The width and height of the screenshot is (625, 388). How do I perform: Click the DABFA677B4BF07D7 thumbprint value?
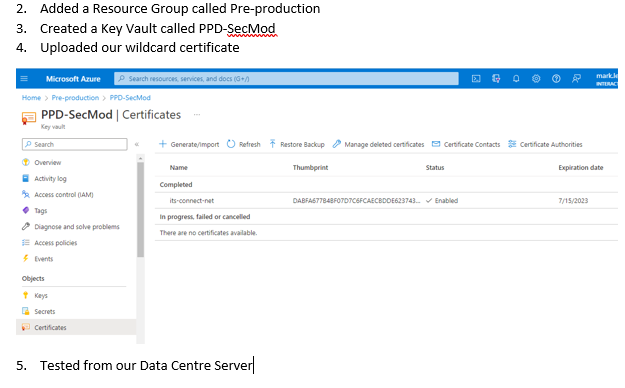(356, 201)
